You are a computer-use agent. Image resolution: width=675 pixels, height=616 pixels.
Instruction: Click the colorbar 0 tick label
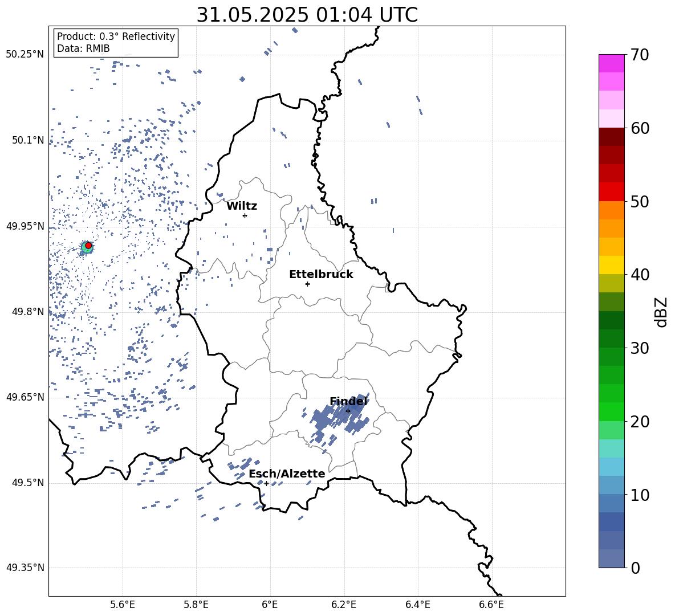[x=635, y=568]
